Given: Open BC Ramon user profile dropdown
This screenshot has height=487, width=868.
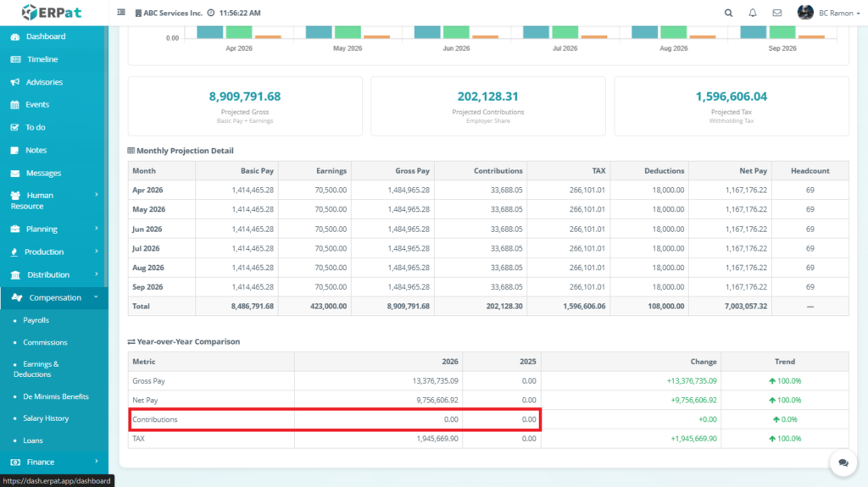Looking at the screenshot, I should tap(817, 13).
